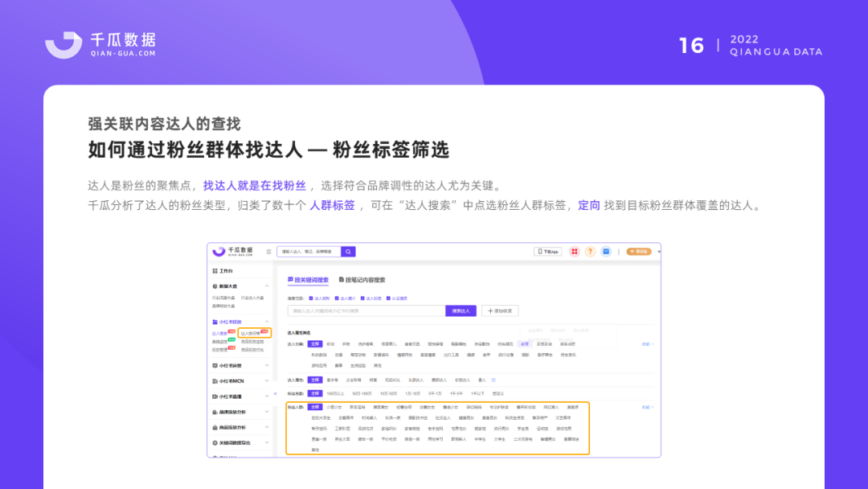Select the 50万-100万 follower count filter
868x489 pixels.
pos(362,394)
